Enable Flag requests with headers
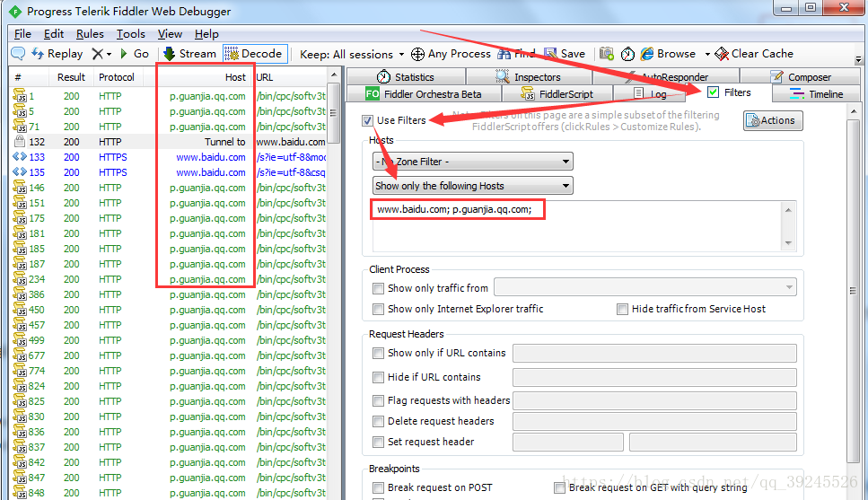Viewport: 868px width, 500px height. (378, 400)
